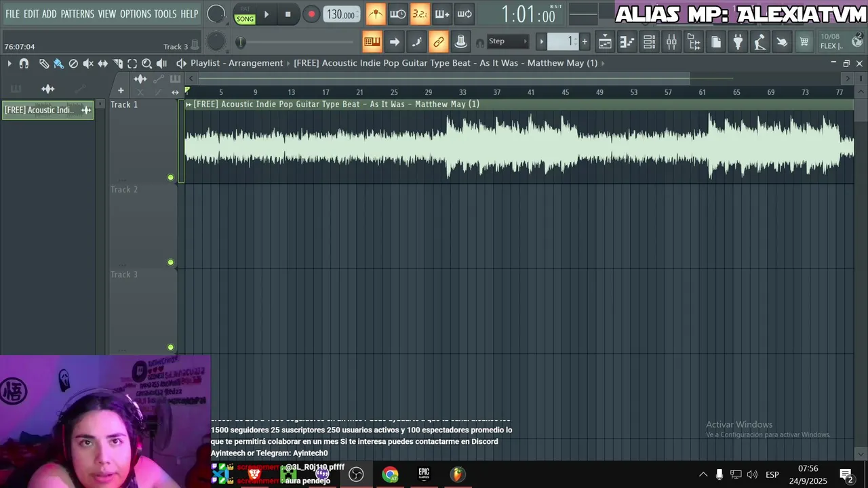This screenshot has width=868, height=488.
Task: Open the OPTIONS menu
Action: [136, 14]
